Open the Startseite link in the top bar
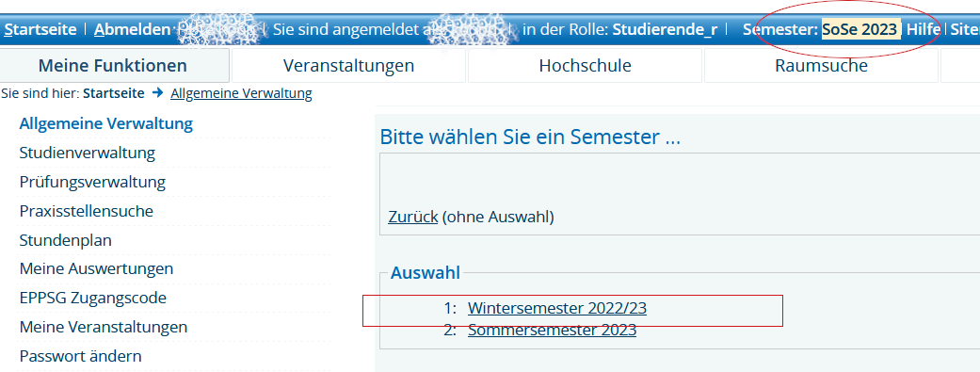Screen dimensions: 980x372 tap(40, 29)
